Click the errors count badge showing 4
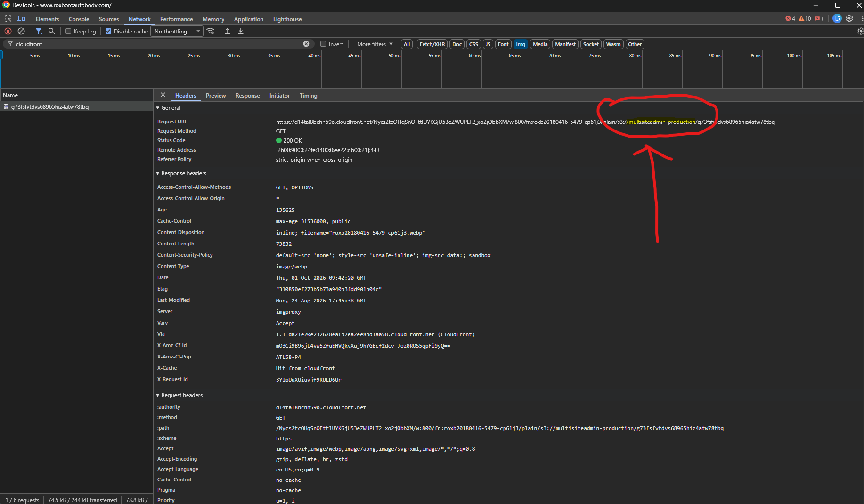 pyautogui.click(x=791, y=19)
